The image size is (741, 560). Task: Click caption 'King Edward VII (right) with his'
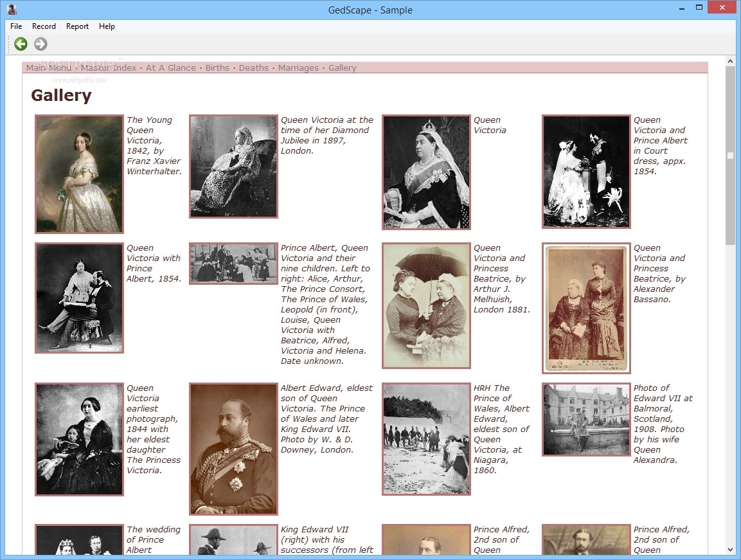tap(315, 534)
